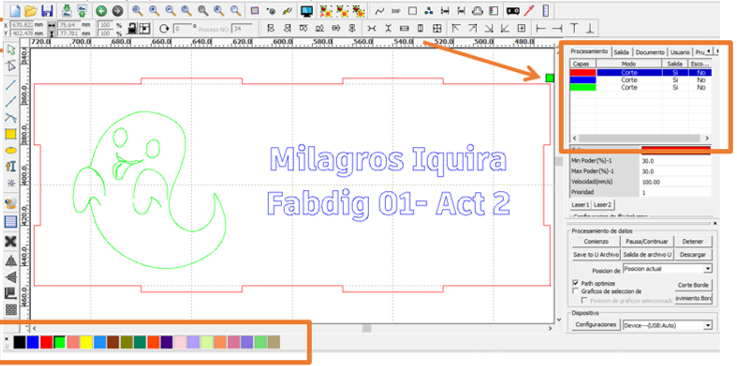This screenshot has height=366, width=737.
Task: Click the array grid icon at bottom of left toolbar
Action: click(11, 310)
